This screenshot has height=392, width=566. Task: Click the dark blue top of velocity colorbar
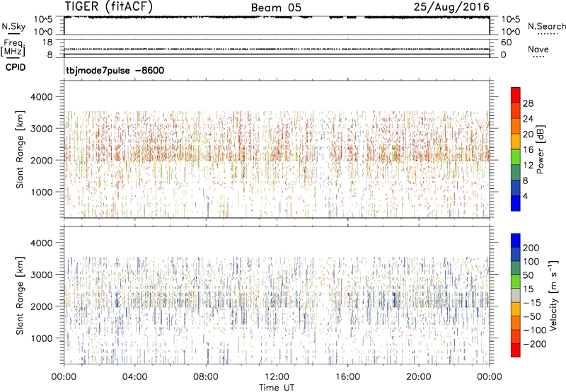516,241
